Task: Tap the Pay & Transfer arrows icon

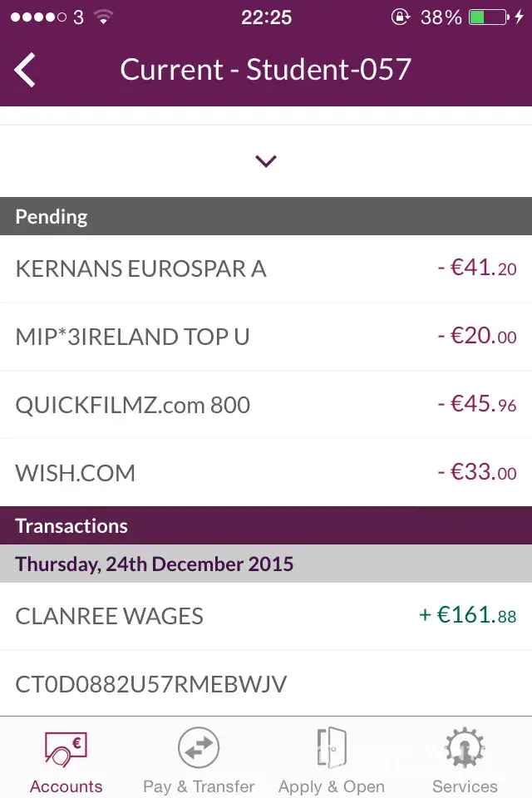Action: (199, 748)
